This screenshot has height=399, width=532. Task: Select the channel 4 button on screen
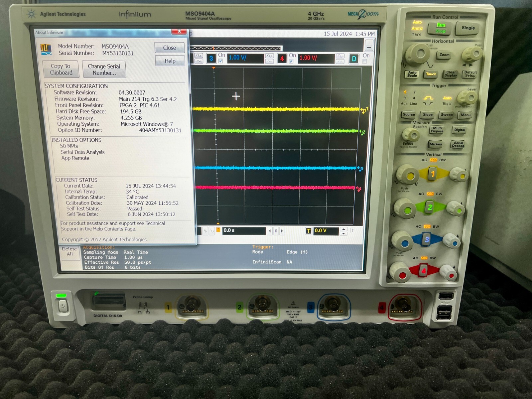tap(282, 59)
